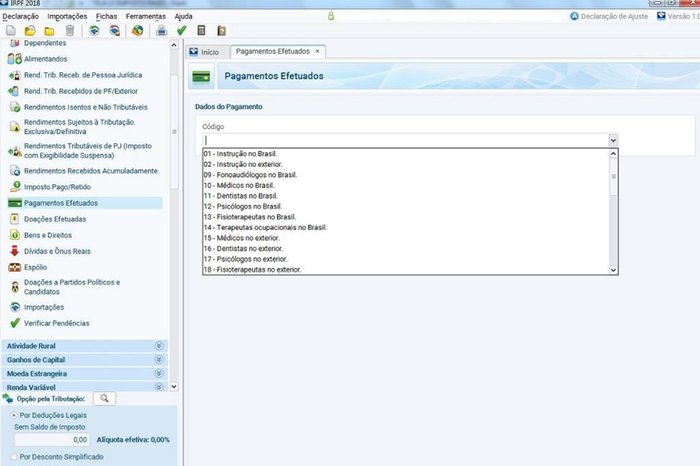Screen dimensions: 700x466
Task: Open the calculator icon in toolbar
Action: click(201, 30)
